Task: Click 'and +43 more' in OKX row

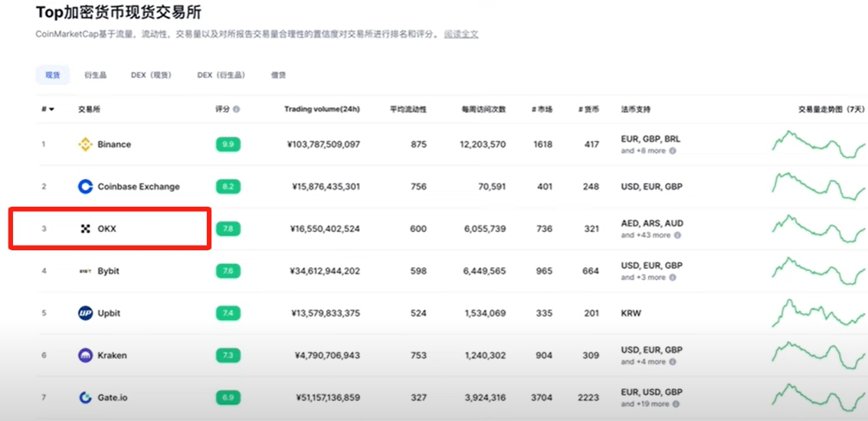Action: (646, 235)
